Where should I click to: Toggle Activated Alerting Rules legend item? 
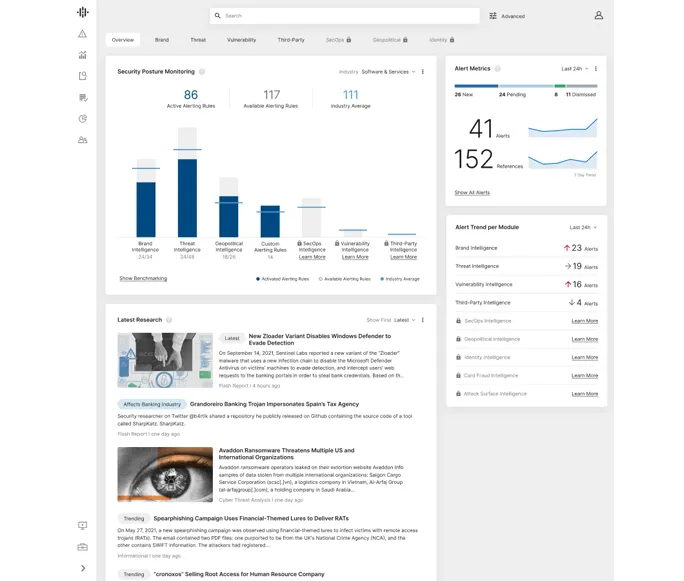coord(283,279)
